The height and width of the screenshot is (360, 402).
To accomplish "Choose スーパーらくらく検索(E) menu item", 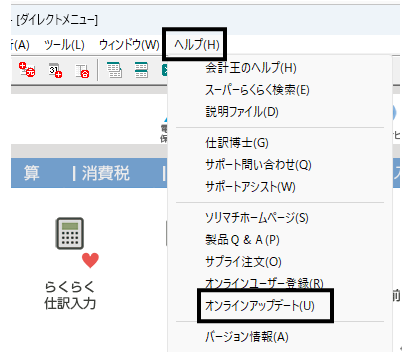I will [x=280, y=90].
